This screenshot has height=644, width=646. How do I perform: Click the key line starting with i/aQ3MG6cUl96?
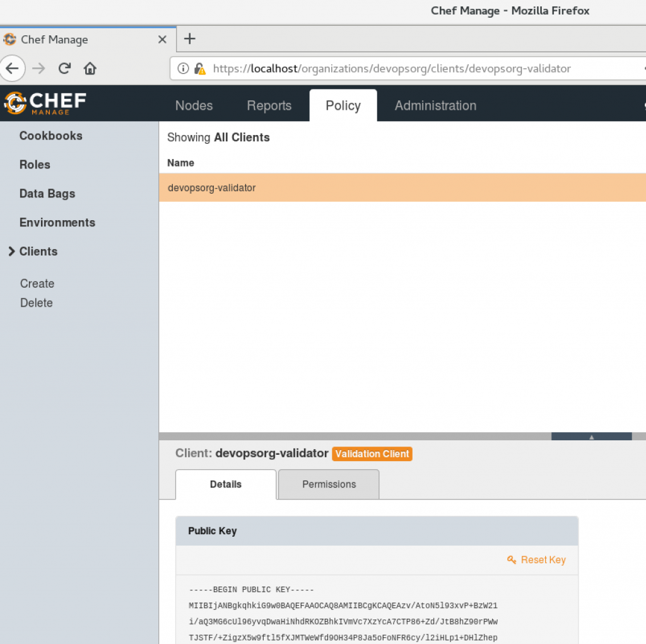tap(343, 621)
